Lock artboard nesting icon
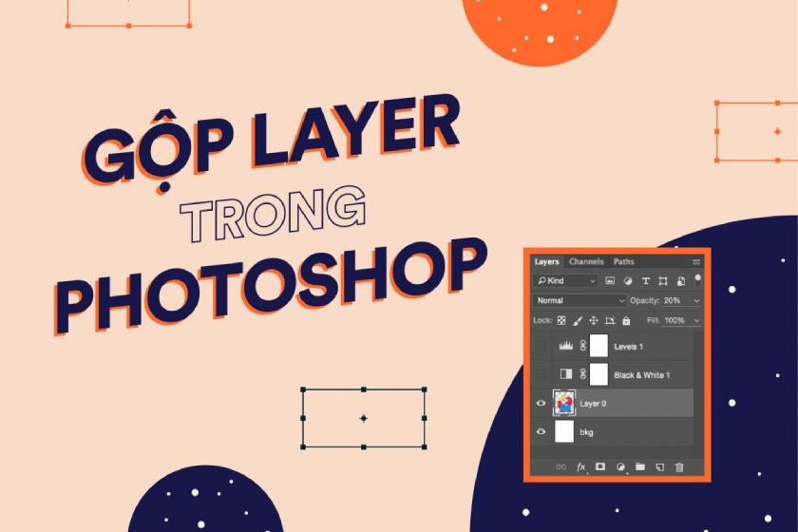798x532 pixels. pyautogui.click(x=610, y=321)
